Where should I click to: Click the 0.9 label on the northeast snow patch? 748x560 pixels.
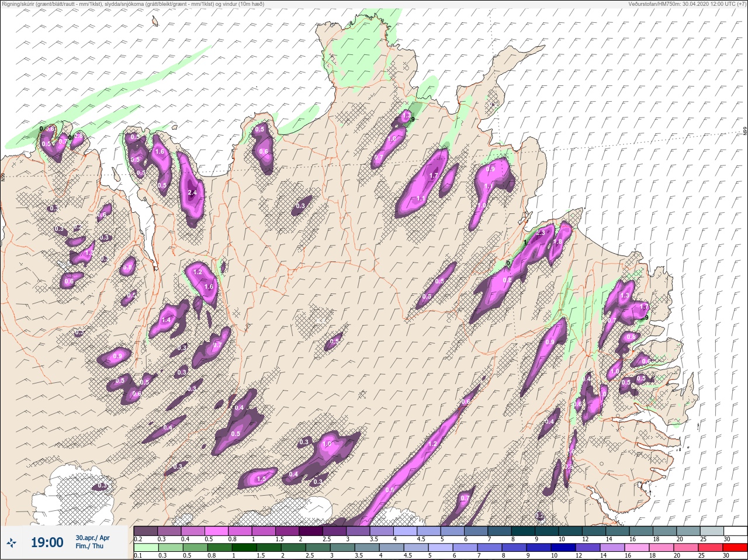(x=490, y=170)
